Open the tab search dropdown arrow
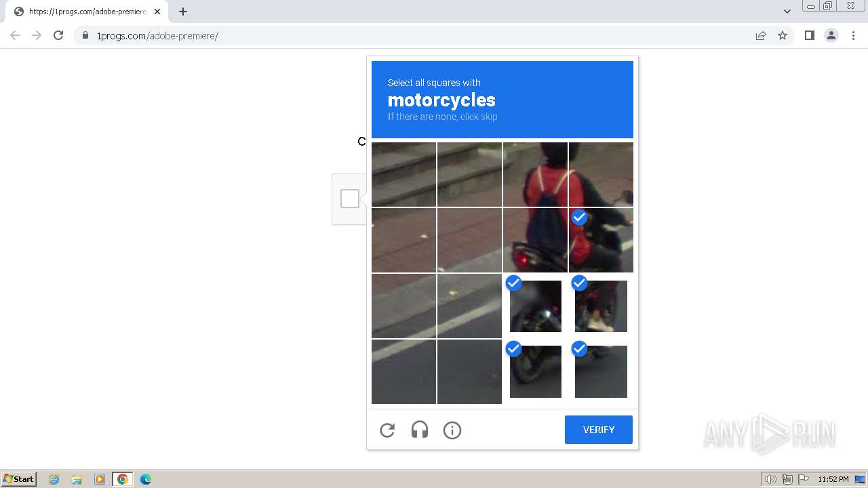The height and width of the screenshot is (488, 868). tap(787, 11)
